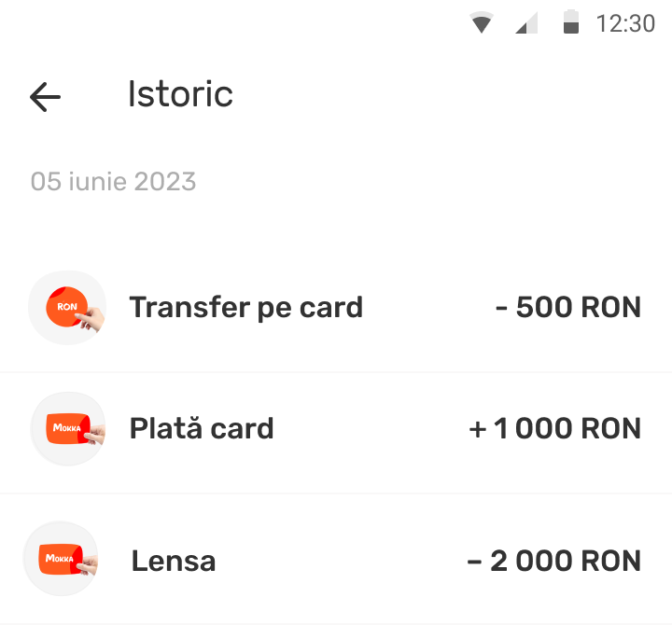Image resolution: width=672 pixels, height=625 pixels.
Task: Tap the battery status icon
Action: [571, 23]
